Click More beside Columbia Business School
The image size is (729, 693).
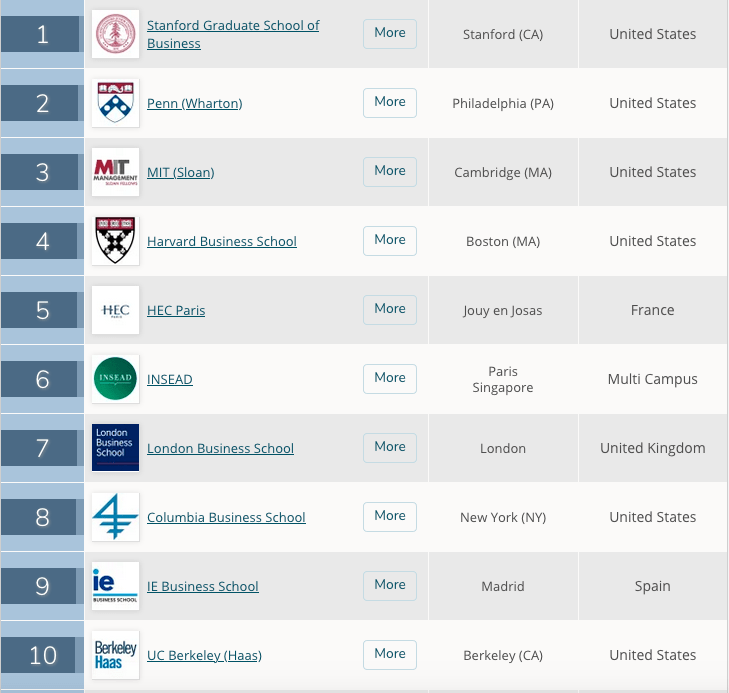click(x=390, y=517)
